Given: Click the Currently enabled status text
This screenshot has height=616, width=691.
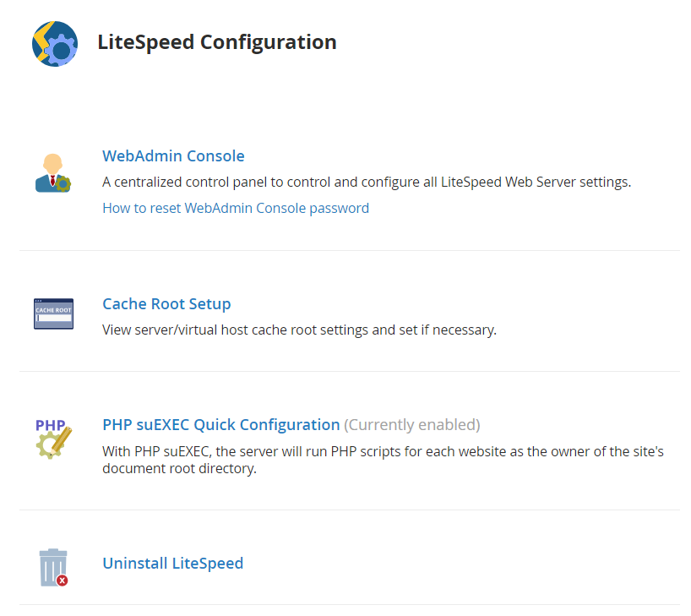Looking at the screenshot, I should coord(412,425).
